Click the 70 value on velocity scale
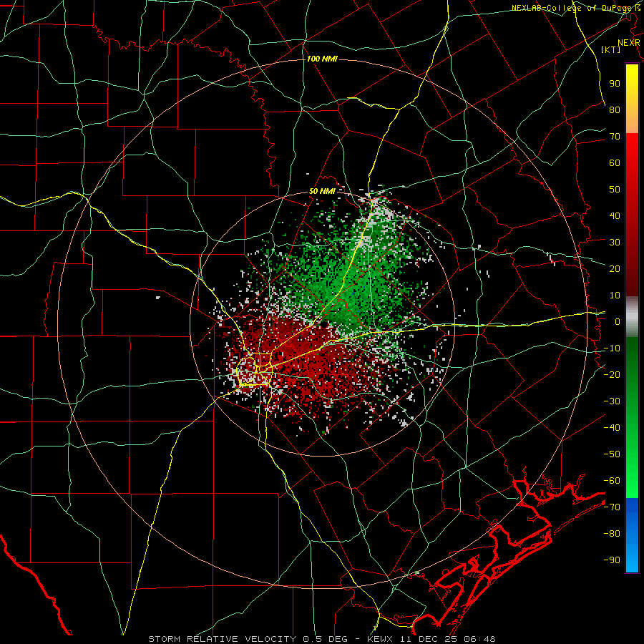Viewport: 644px width, 644px height. pos(615,137)
